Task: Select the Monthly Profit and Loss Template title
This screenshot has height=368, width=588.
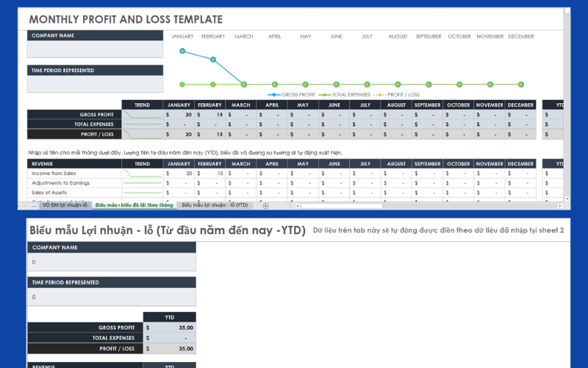Action: coord(126,19)
